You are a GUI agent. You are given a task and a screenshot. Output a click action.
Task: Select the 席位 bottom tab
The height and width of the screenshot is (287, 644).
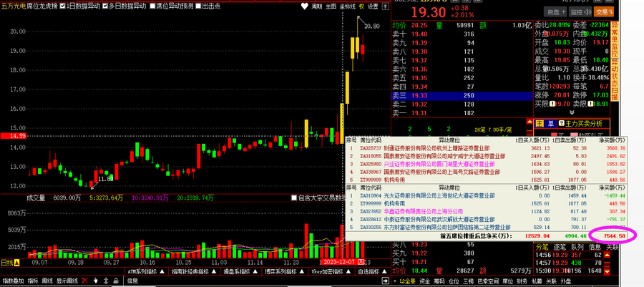(507, 281)
